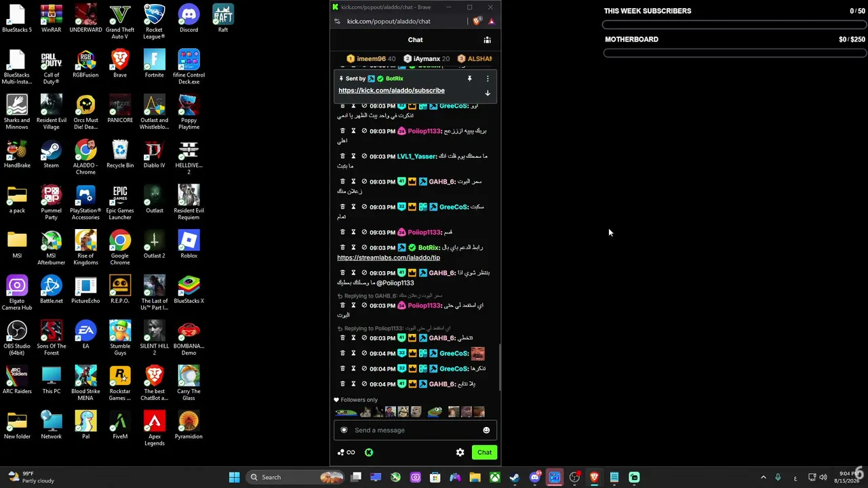868x488 pixels.
Task: Select the Rocket League desktop icon
Action: [x=154, y=22]
